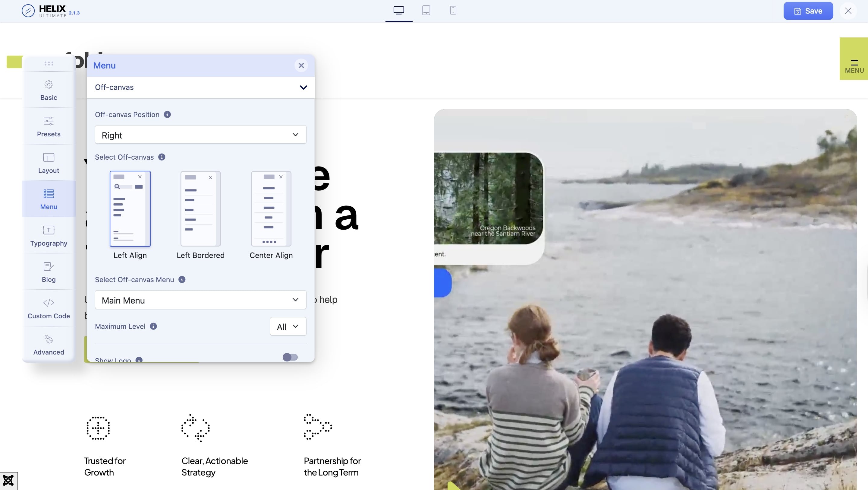
Task: Open Off-canvas Position dropdown showing Right
Action: [200, 135]
